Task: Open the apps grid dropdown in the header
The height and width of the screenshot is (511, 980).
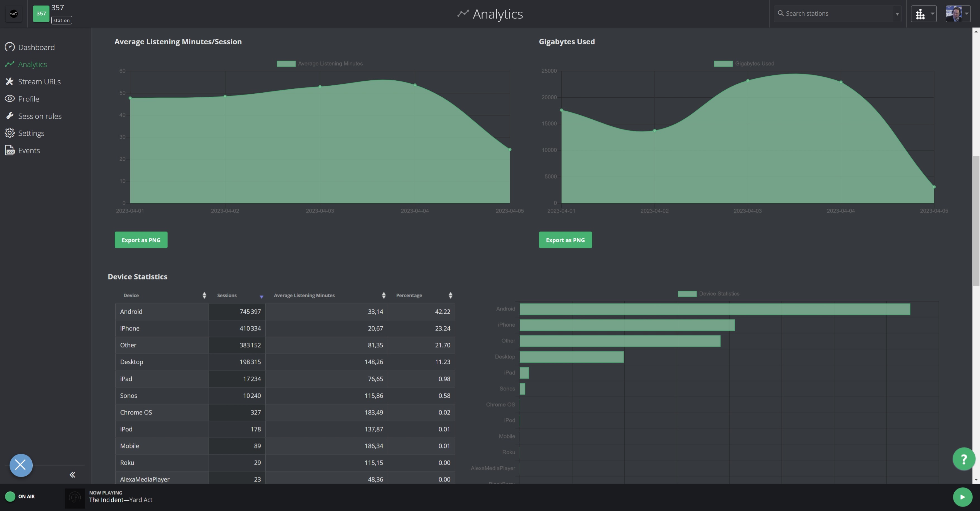Action: 923,14
